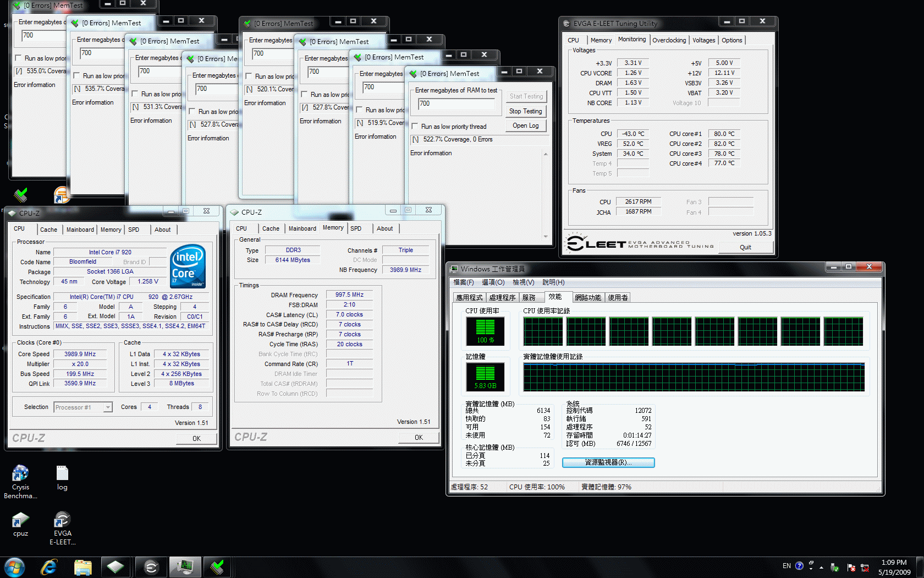
Task: Click the help icon in system tray
Action: 799,566
